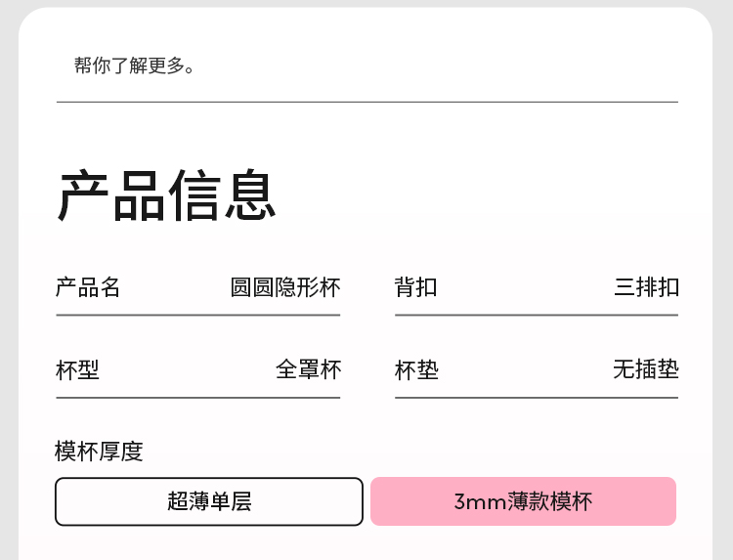This screenshot has width=733, height=560.
Task: Click the underline beneath the 杯垫 row
Action: coord(536,398)
